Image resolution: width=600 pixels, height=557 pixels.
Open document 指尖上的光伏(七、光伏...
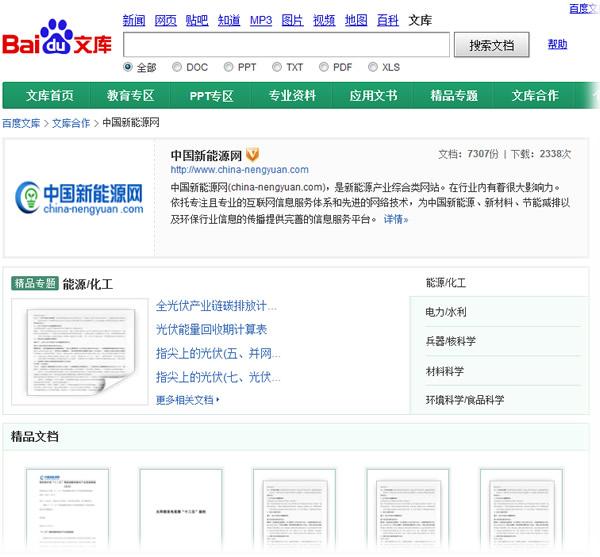[x=218, y=377]
